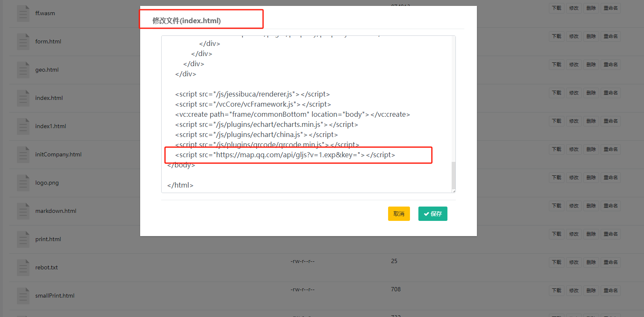Click 修改 for rebot.txt
The image size is (644, 317).
pyautogui.click(x=574, y=262)
